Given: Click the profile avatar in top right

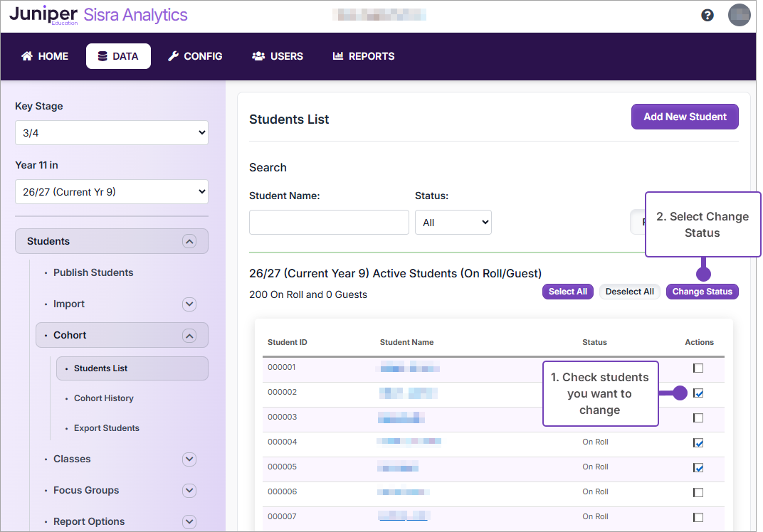Looking at the screenshot, I should (739, 15).
